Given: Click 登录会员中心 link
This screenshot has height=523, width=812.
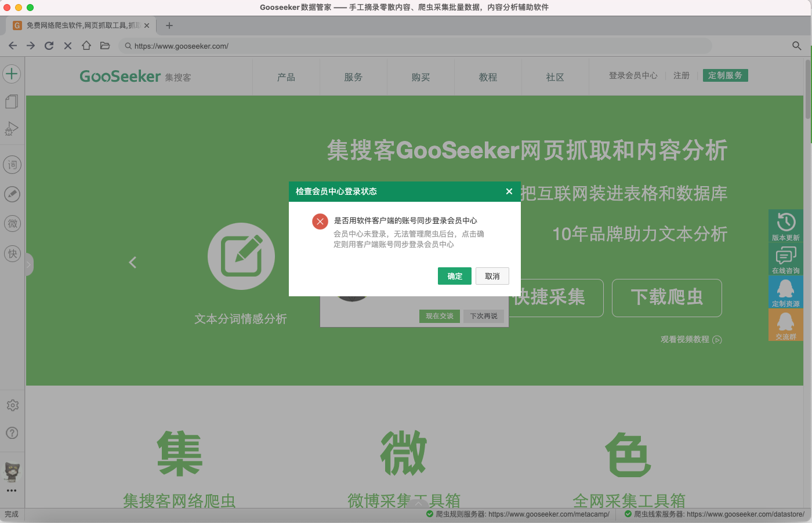Looking at the screenshot, I should pos(633,75).
